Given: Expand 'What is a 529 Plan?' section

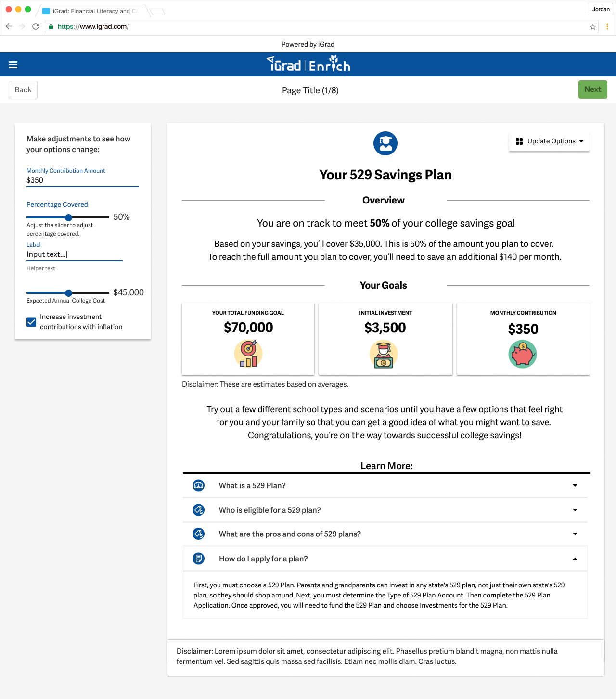Looking at the screenshot, I should coord(385,485).
